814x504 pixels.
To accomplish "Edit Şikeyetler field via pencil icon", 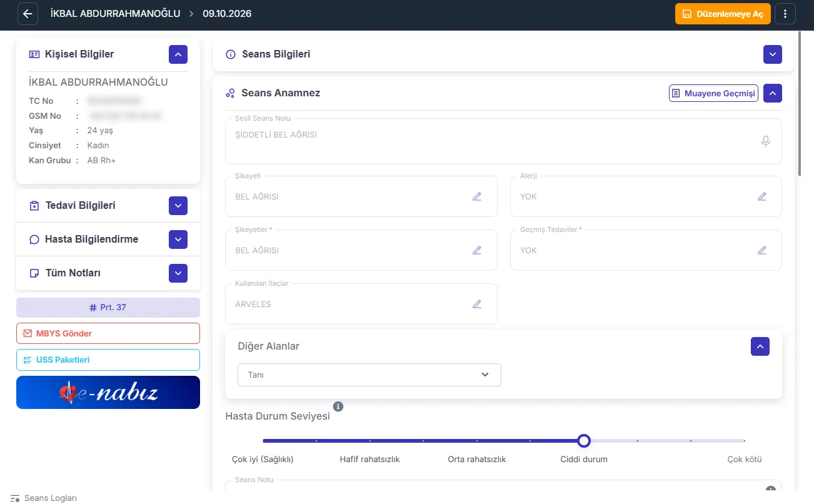I will pos(477,250).
